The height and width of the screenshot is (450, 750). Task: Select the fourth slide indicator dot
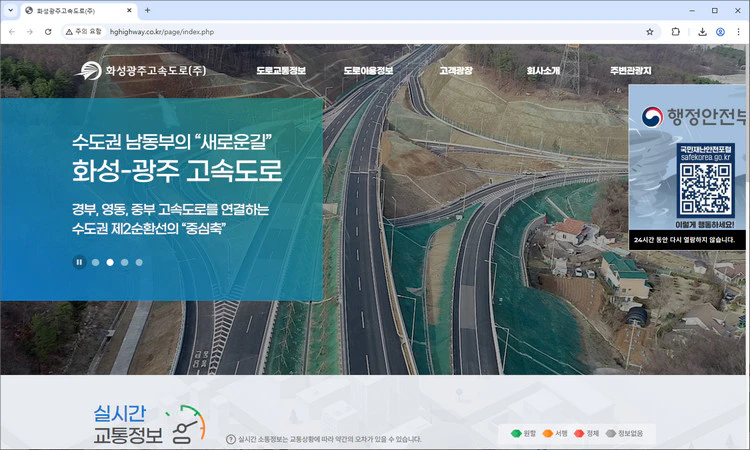coord(139,262)
